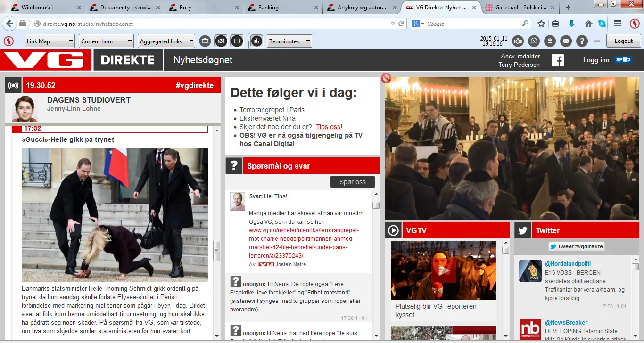
Task: Bookmark this page with the star icon
Action: pos(541,24)
